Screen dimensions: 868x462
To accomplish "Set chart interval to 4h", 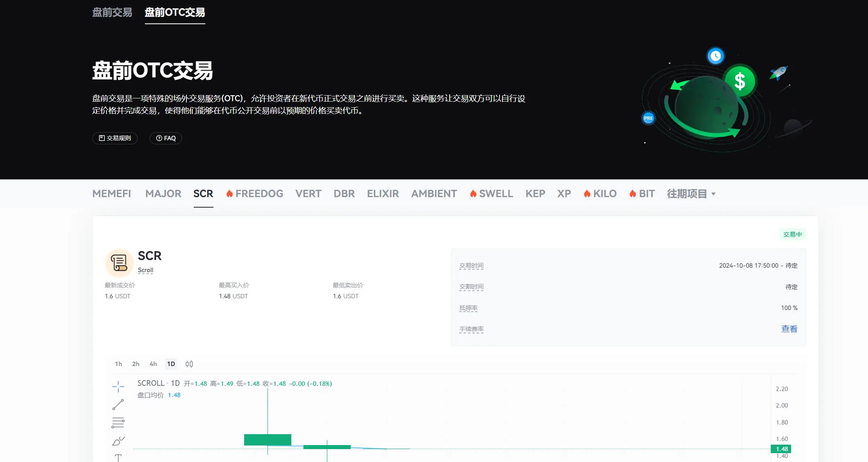I will (x=153, y=364).
